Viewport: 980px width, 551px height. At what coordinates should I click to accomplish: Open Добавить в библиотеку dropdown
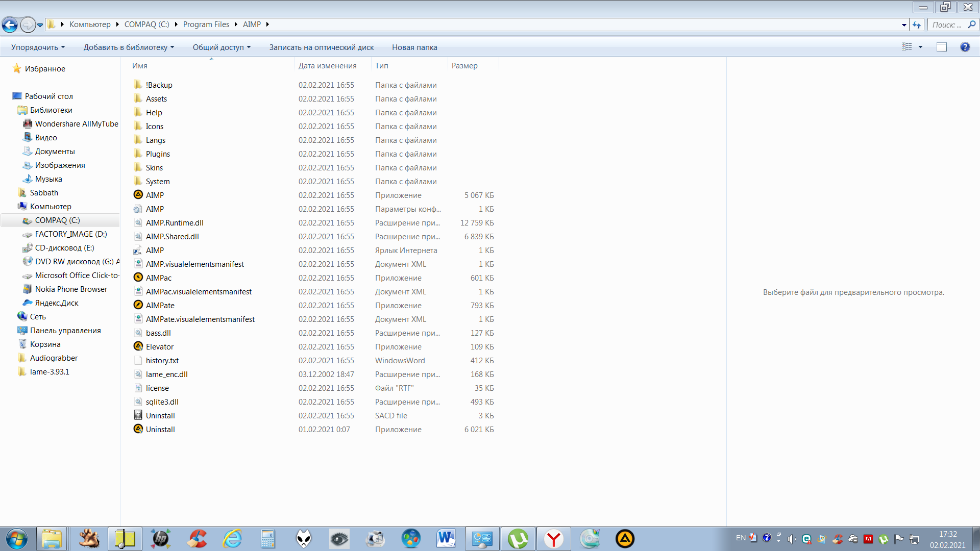[x=129, y=47]
